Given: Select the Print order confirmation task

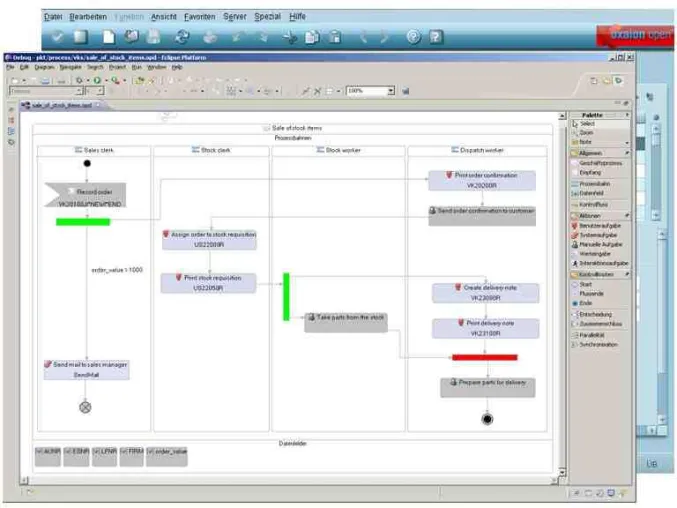Looking at the screenshot, I should click(x=482, y=180).
